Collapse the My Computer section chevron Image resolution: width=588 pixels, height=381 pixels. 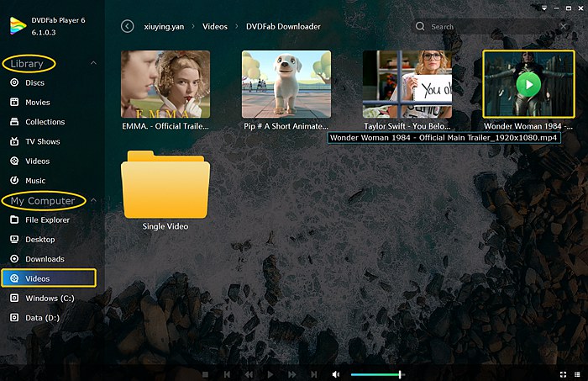coord(93,200)
